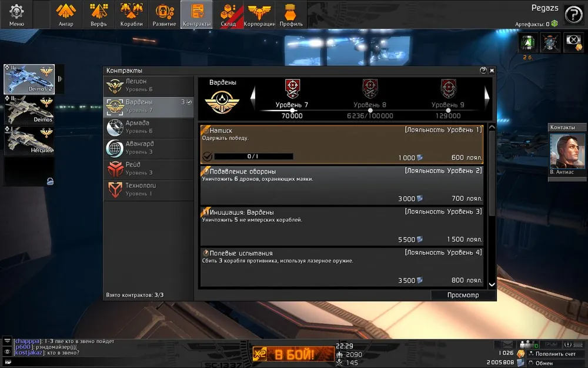
Task: Click the В БОЙ! battle button
Action: 293,354
